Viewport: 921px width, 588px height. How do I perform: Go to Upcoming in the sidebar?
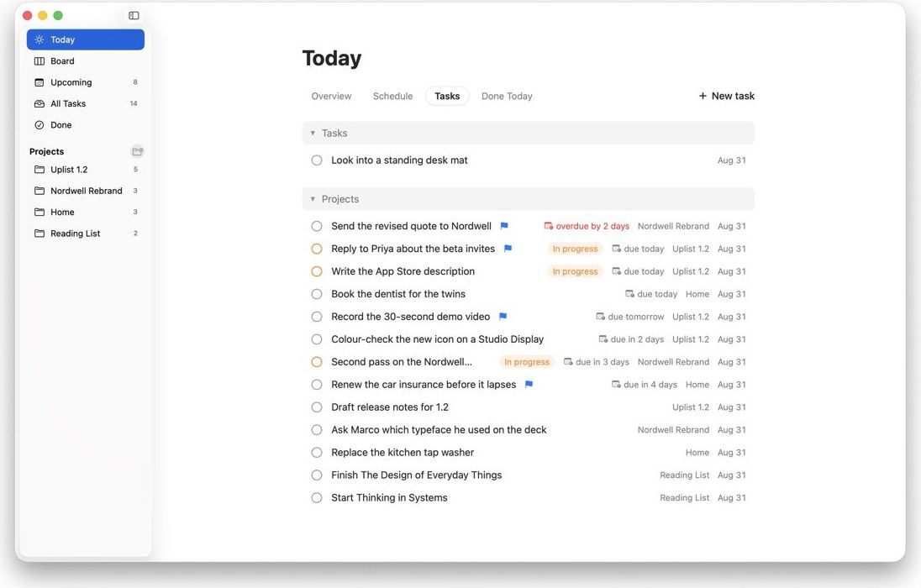click(86, 82)
